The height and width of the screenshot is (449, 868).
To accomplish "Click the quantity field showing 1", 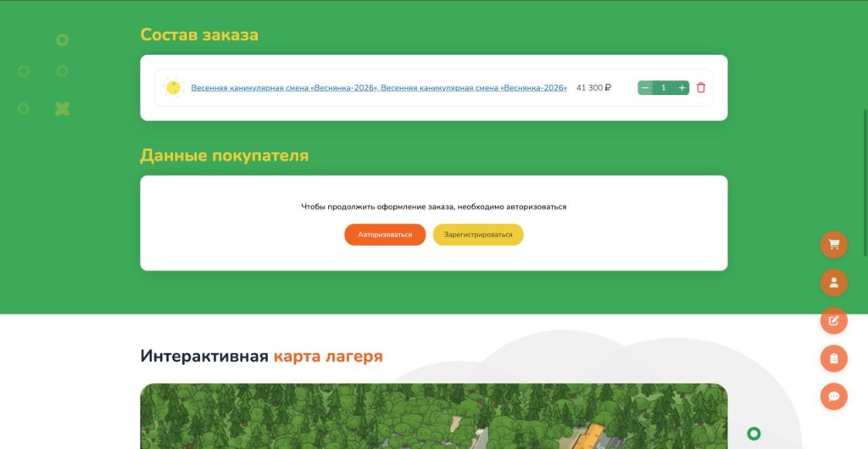I will click(663, 88).
